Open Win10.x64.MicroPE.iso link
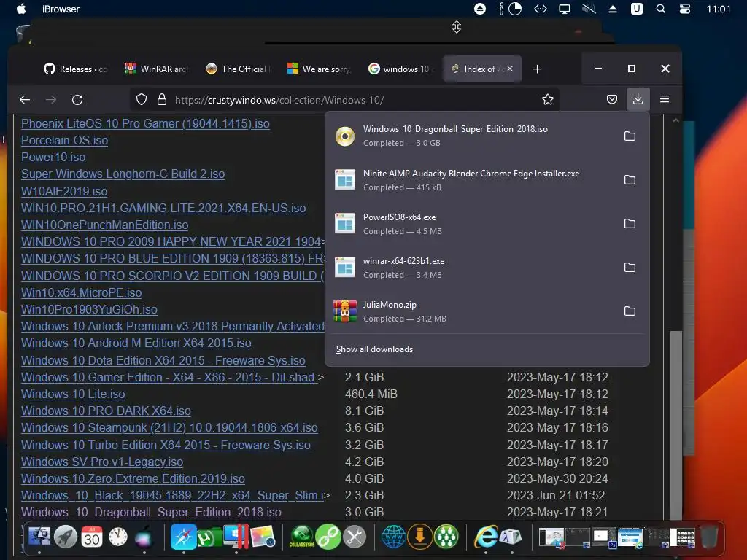The width and height of the screenshot is (747, 560). pos(82,292)
